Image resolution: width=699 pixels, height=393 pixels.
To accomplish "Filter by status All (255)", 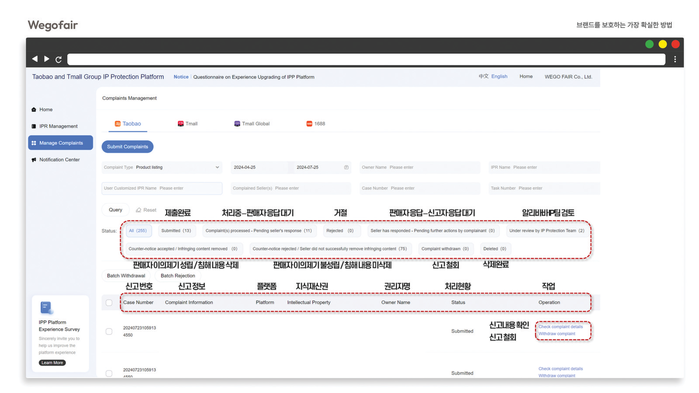I will (138, 231).
